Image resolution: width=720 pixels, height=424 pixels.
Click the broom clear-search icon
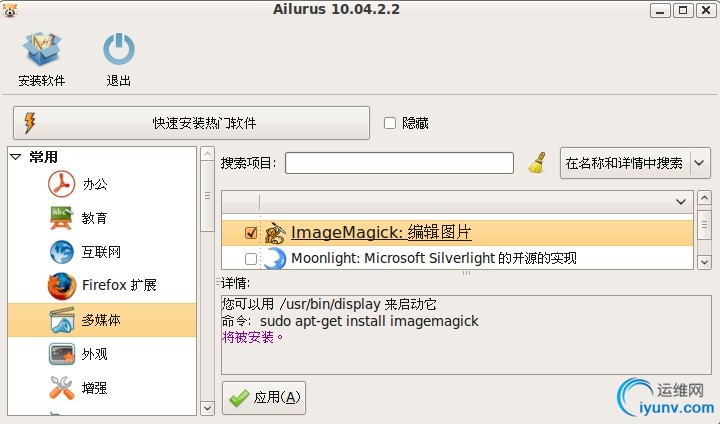tap(537, 162)
